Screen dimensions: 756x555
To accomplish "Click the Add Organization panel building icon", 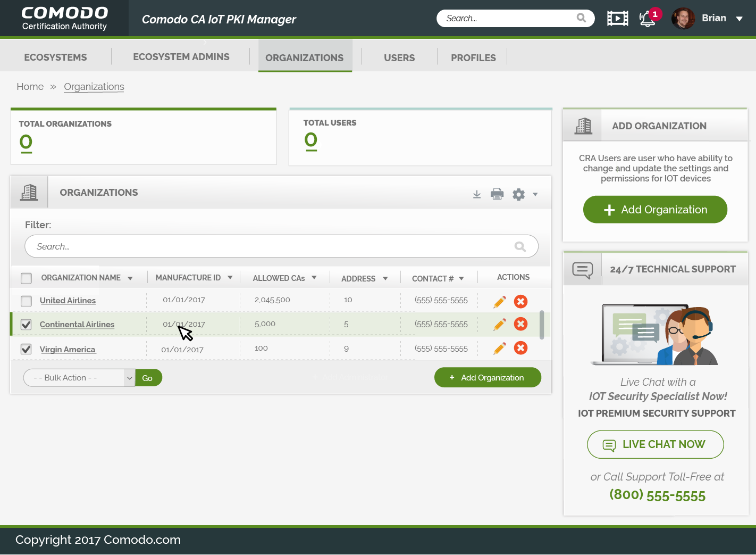I will [583, 126].
